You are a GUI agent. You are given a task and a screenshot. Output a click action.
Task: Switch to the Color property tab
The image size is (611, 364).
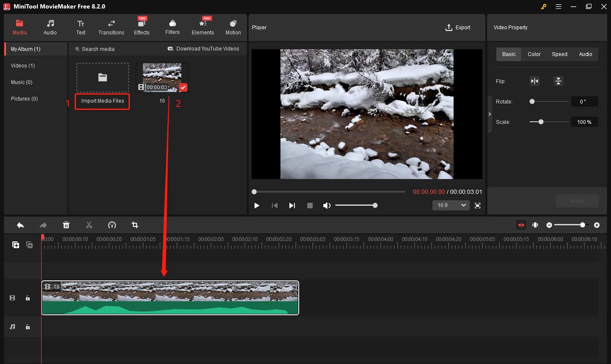point(534,54)
